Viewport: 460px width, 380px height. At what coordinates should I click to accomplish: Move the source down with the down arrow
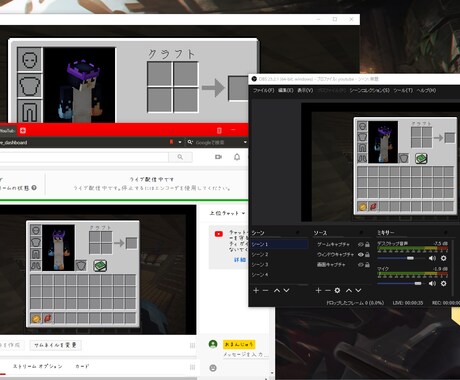pos(358,291)
